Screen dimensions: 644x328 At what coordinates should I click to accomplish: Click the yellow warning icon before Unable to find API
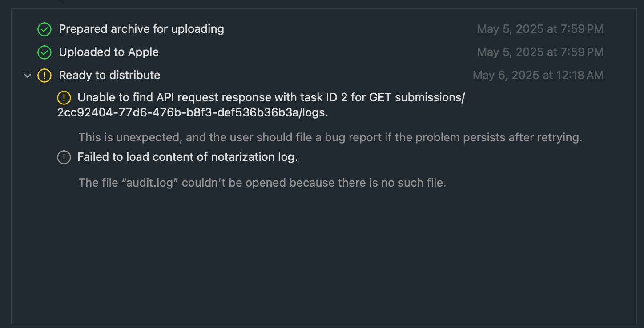(64, 97)
